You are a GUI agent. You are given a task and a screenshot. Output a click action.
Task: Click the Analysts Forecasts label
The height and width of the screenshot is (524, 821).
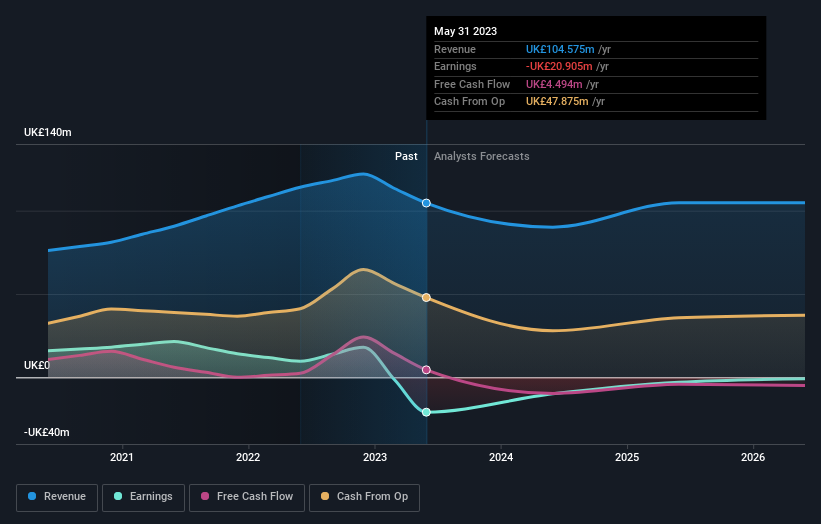(x=482, y=156)
